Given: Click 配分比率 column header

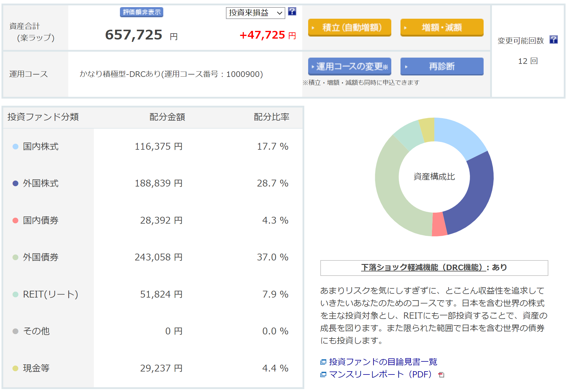Looking at the screenshot, I should (271, 117).
